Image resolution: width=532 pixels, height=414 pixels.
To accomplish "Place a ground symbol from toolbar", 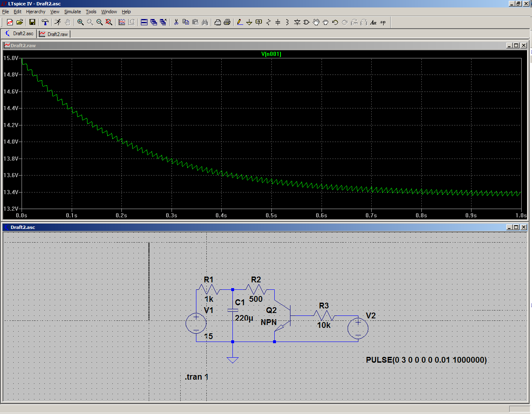I will [249, 22].
